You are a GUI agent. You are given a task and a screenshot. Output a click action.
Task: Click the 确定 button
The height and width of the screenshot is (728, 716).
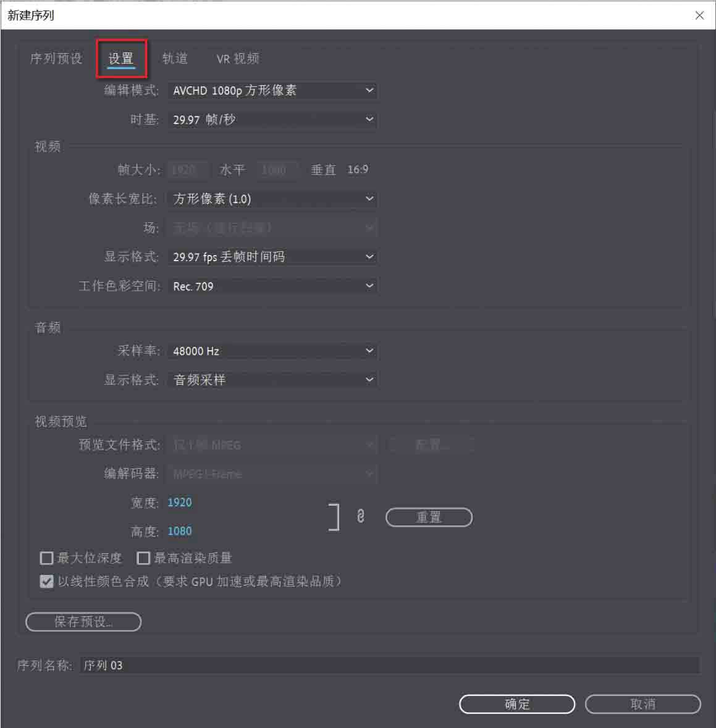point(516,704)
